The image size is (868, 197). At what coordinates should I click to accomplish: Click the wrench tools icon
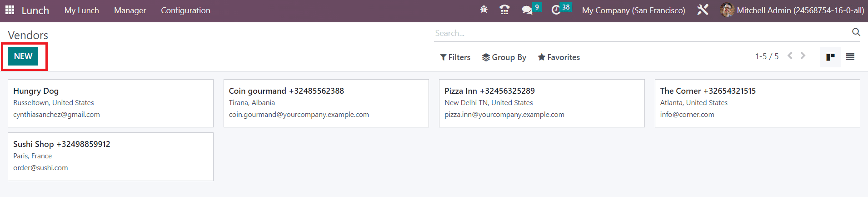tap(703, 10)
